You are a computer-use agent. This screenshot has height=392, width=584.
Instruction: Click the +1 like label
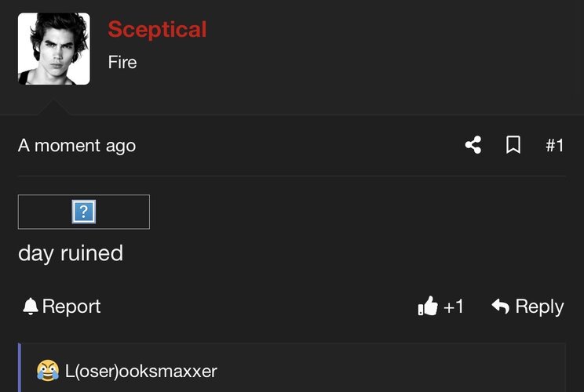click(454, 307)
